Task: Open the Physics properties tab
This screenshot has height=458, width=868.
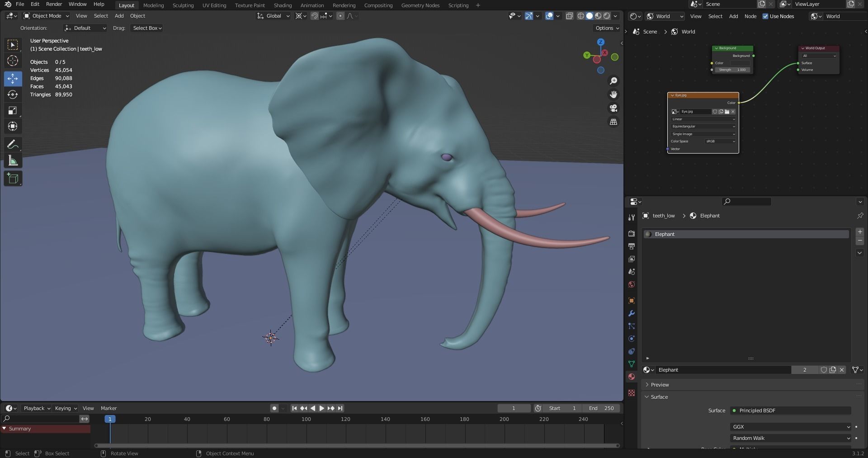Action: [x=632, y=339]
